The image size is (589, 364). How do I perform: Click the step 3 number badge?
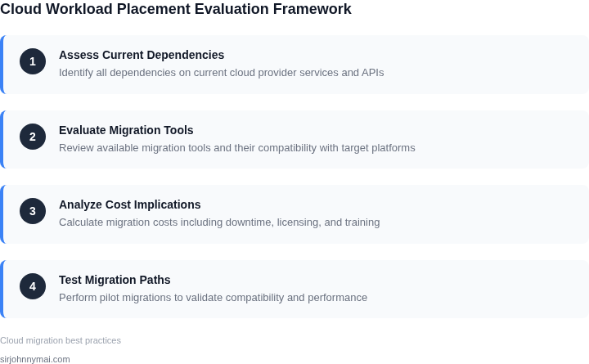tap(33, 211)
